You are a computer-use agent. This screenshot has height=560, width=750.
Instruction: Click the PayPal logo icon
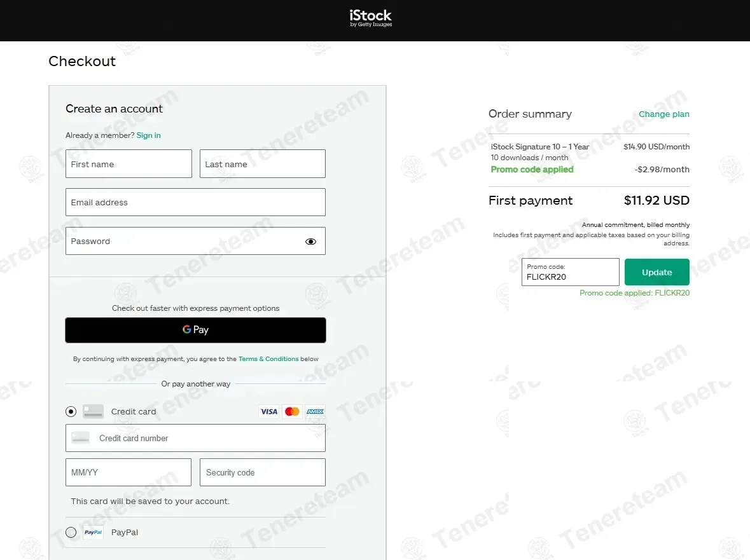click(x=94, y=532)
